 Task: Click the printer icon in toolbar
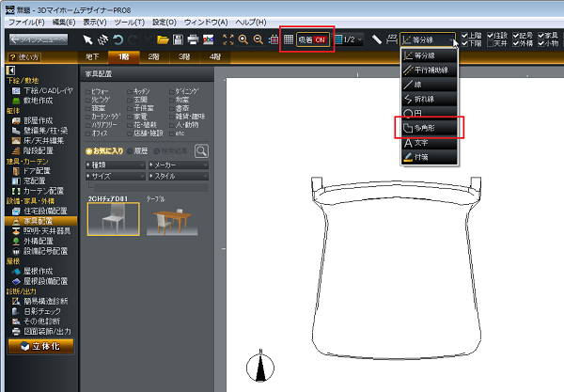(193, 39)
